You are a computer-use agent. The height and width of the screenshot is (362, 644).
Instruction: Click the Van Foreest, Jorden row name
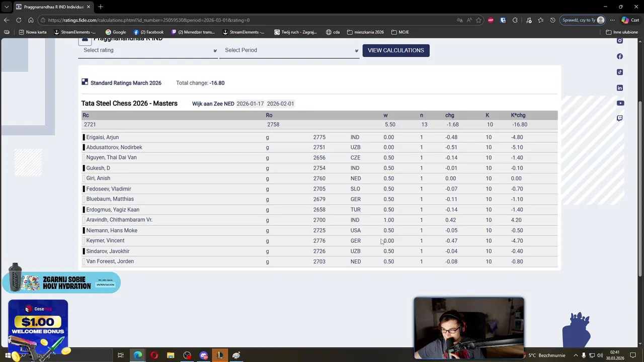pos(110,261)
